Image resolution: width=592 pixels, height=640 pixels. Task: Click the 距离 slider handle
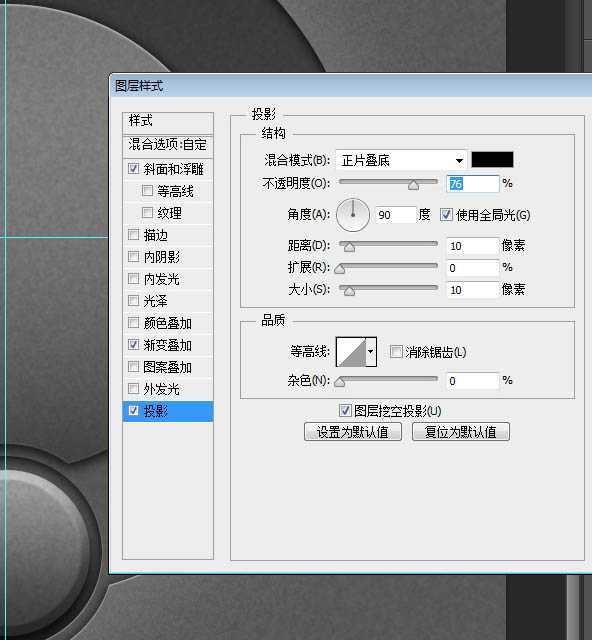click(349, 247)
